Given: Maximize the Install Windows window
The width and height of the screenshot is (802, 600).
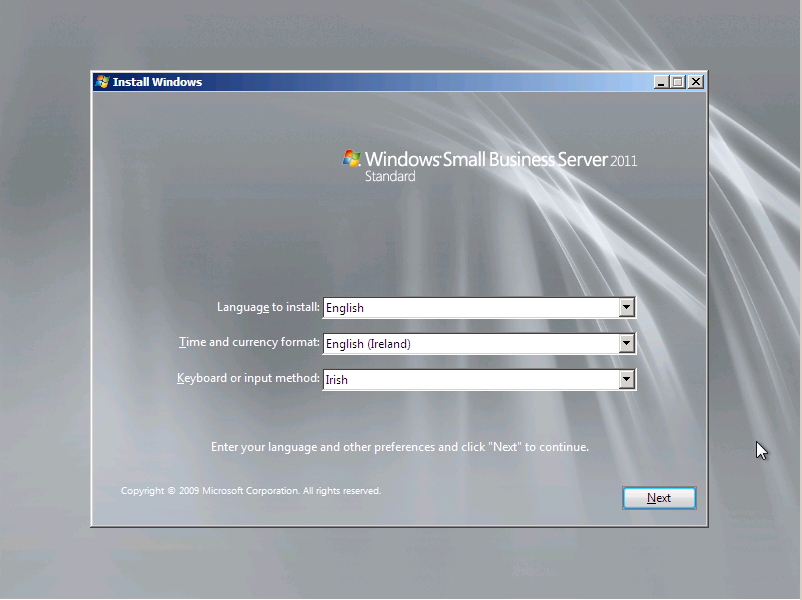Looking at the screenshot, I should click(678, 82).
